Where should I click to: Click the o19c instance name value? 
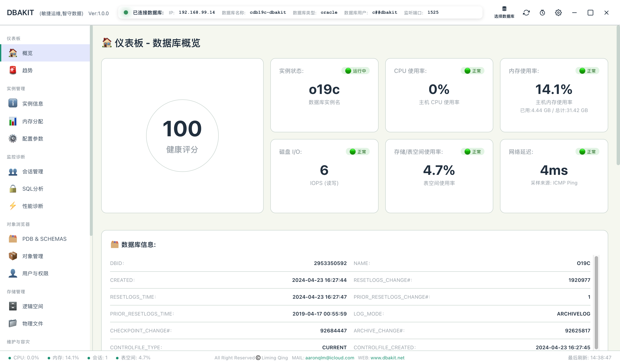coord(324,89)
